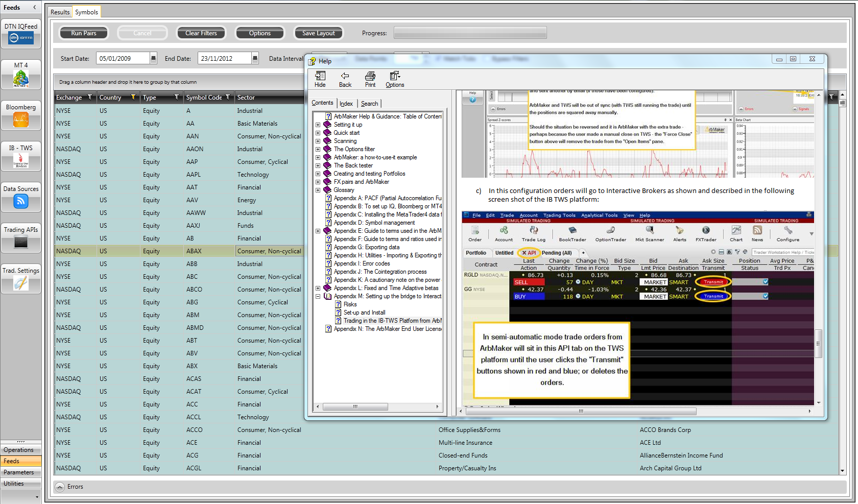
Task: Expand the Appendix L help topic
Action: coord(318,288)
